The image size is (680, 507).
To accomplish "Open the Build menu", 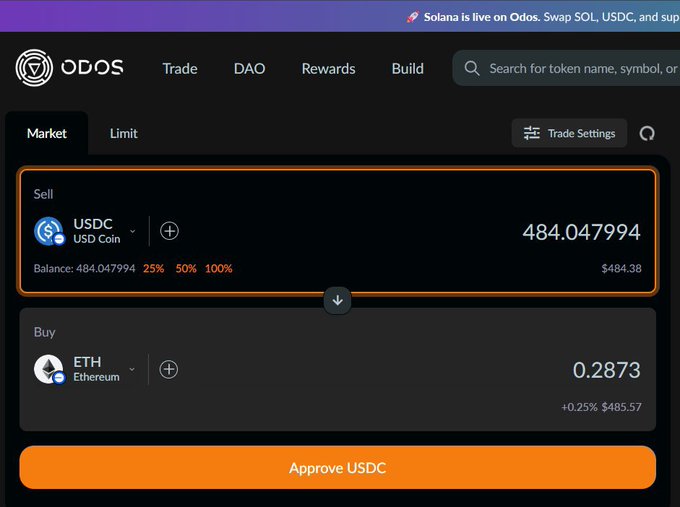I will pyautogui.click(x=408, y=69).
